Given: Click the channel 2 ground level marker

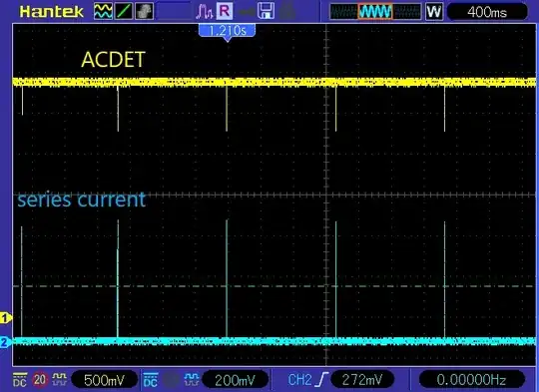Looking at the screenshot, I should point(6,342).
